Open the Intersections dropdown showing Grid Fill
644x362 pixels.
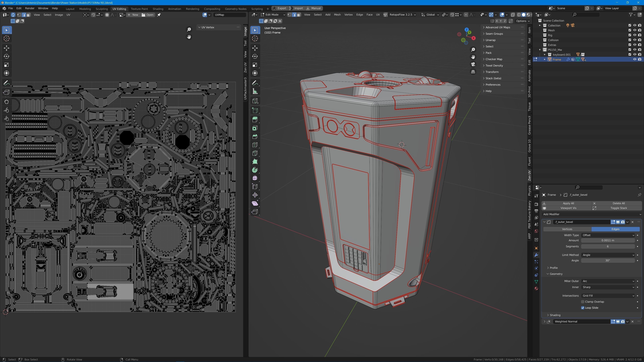tap(608, 296)
